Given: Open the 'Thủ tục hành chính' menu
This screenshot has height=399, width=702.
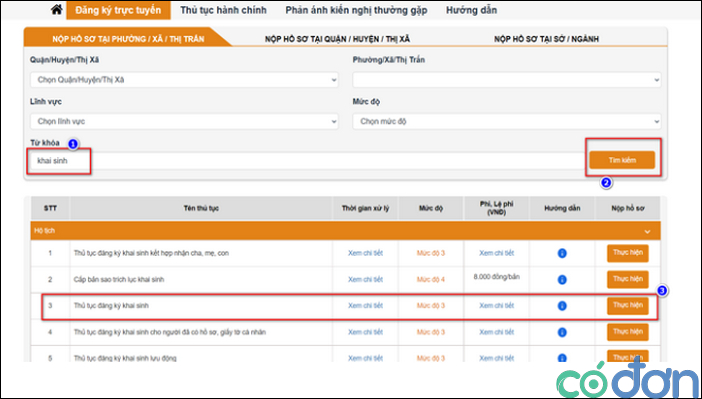Looking at the screenshot, I should (223, 10).
